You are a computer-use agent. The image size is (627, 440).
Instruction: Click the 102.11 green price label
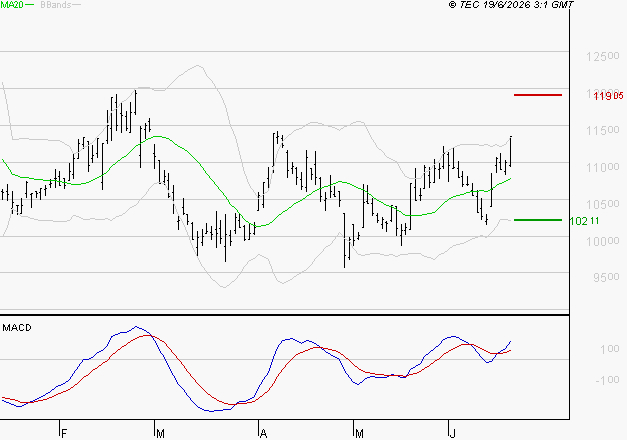tap(584, 221)
